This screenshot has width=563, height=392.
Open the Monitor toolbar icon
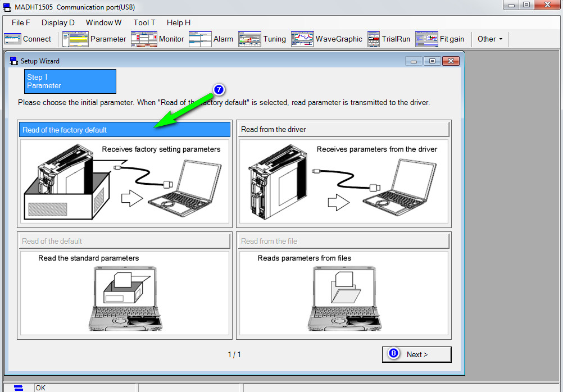click(144, 39)
